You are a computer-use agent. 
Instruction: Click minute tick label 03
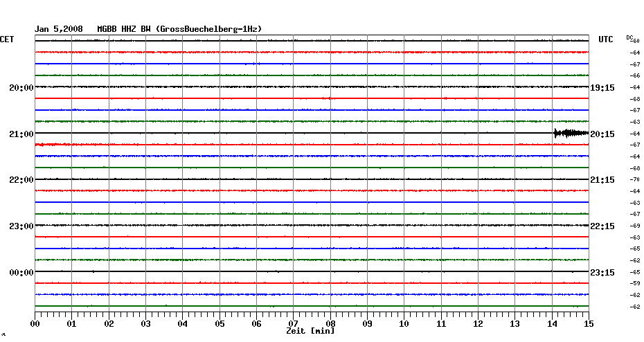point(146,324)
